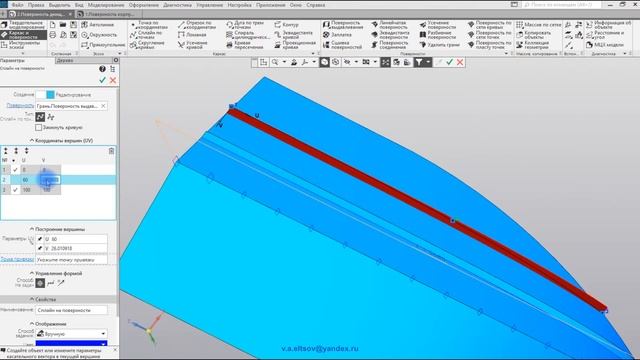
Task: Open Моделирование menu
Action: pyautogui.click(x=106, y=5)
